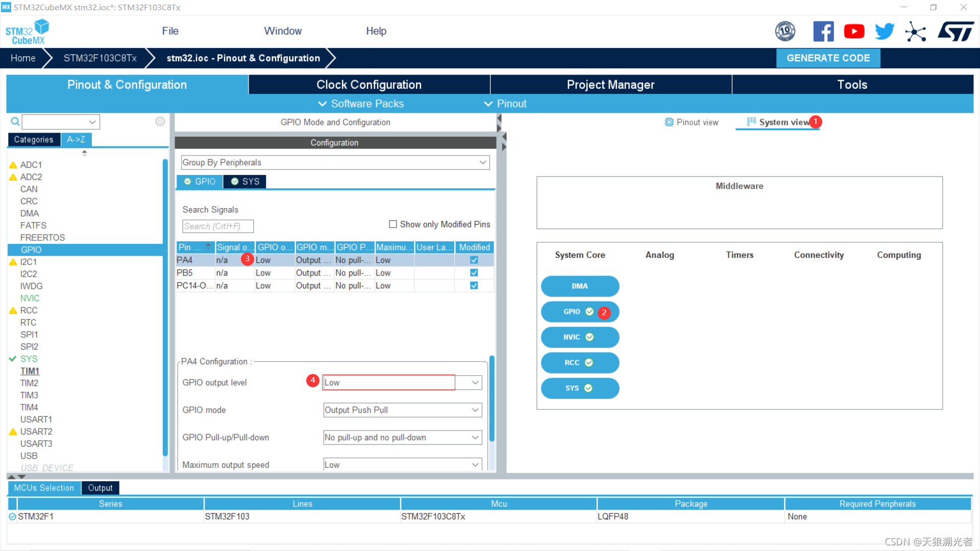Toggle Modified checkbox for PA4 row
The height and width of the screenshot is (551, 980).
[x=474, y=260]
